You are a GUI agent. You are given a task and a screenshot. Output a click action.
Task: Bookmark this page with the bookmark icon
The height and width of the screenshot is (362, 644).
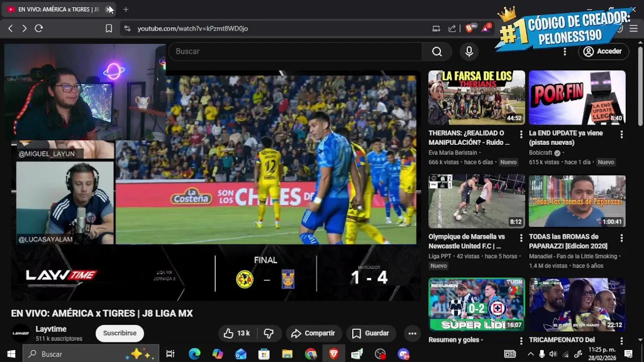point(109,29)
